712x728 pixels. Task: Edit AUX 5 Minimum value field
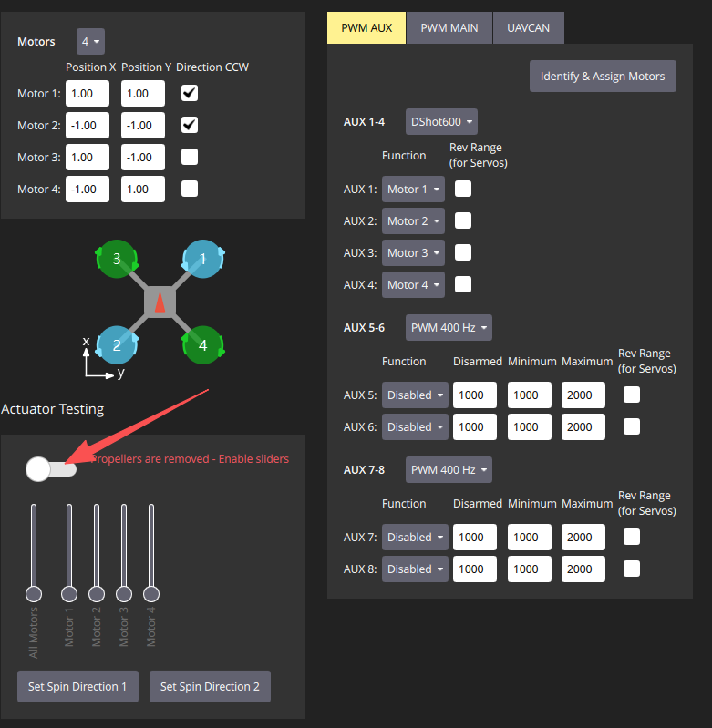[530, 395]
